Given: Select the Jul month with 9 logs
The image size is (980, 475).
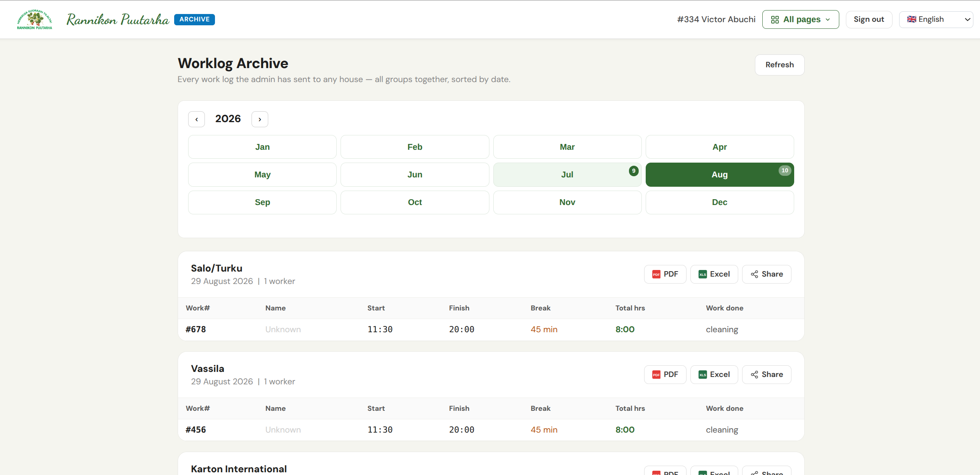Looking at the screenshot, I should point(567,175).
